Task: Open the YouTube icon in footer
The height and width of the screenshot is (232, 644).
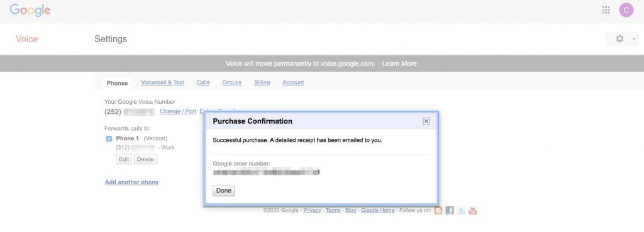Action: pyautogui.click(x=473, y=211)
